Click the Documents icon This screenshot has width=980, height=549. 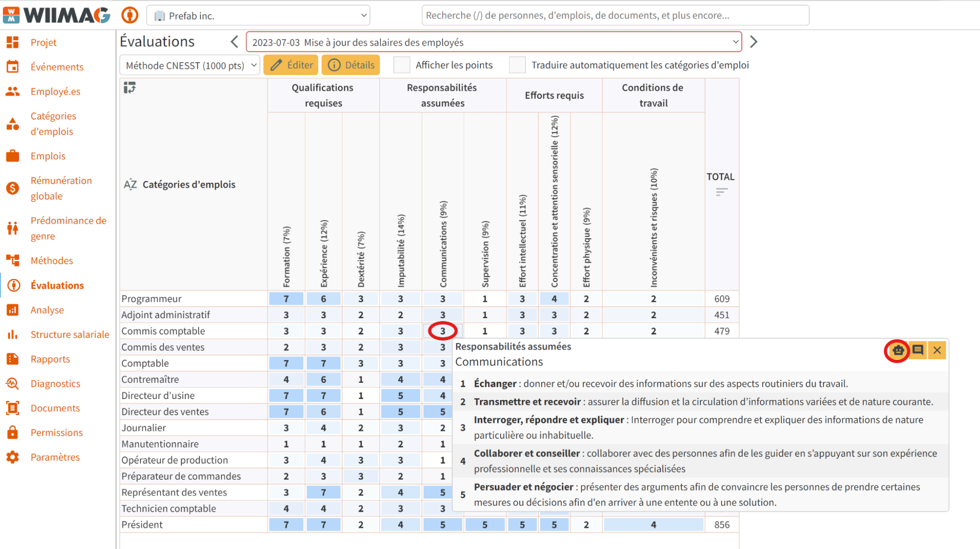pos(13,408)
